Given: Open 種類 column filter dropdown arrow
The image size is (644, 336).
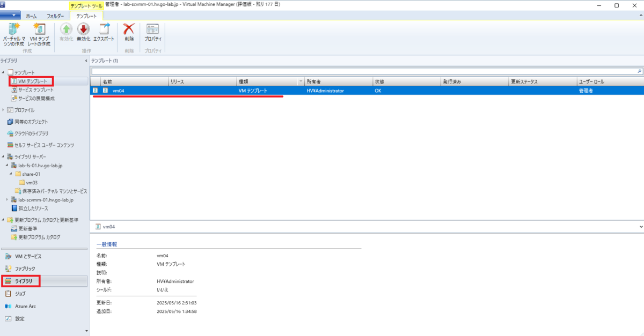Looking at the screenshot, I should point(301,82).
